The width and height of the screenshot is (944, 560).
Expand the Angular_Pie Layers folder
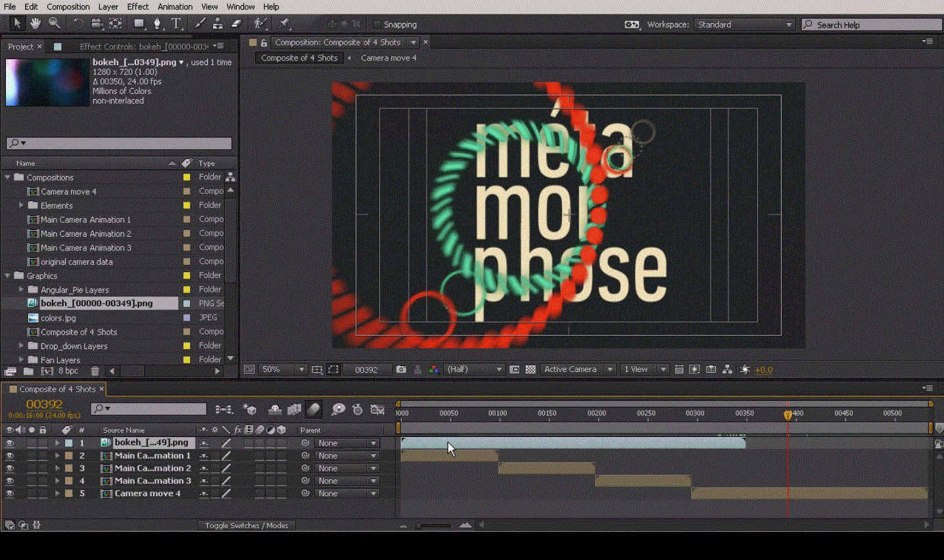[21, 289]
